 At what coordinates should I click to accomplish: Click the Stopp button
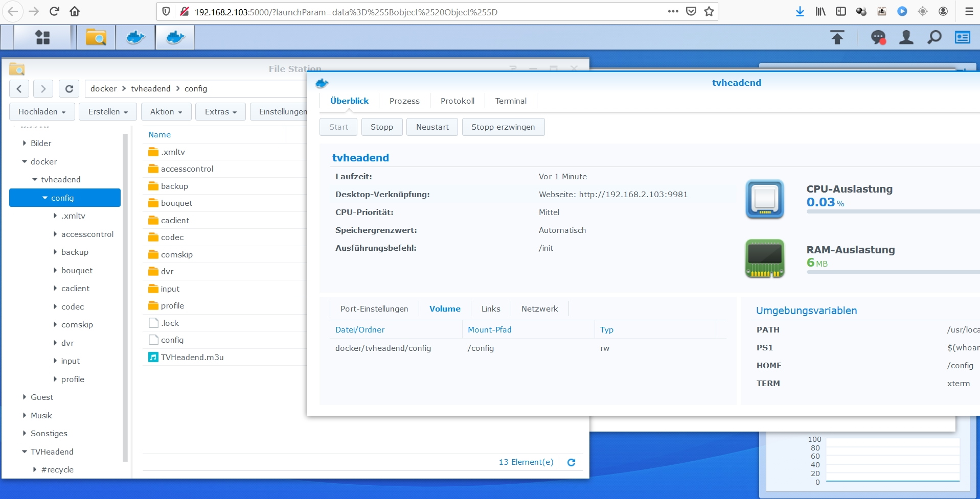(382, 127)
